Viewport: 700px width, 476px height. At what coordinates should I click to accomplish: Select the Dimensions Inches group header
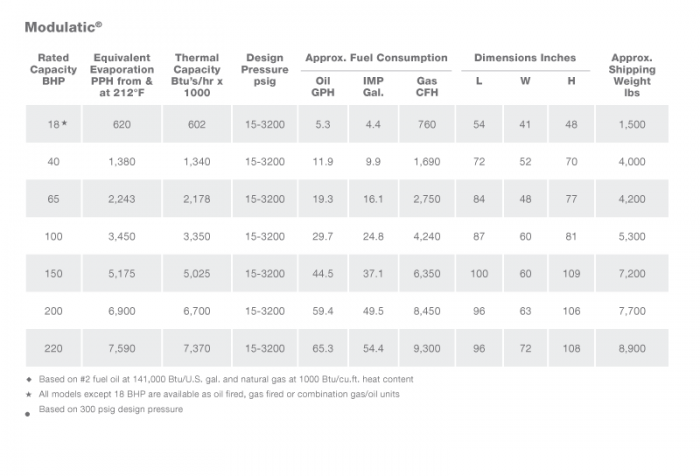tap(525, 58)
